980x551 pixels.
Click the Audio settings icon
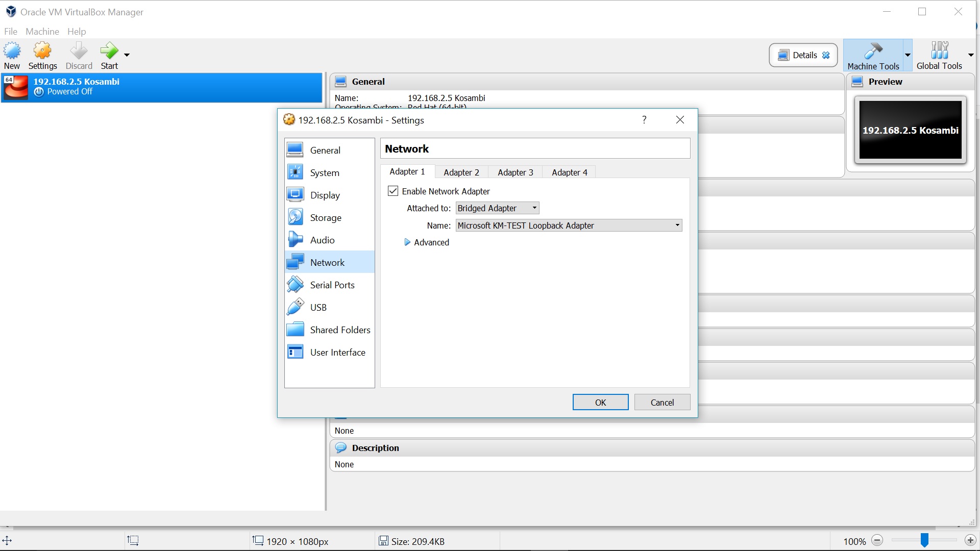(296, 239)
